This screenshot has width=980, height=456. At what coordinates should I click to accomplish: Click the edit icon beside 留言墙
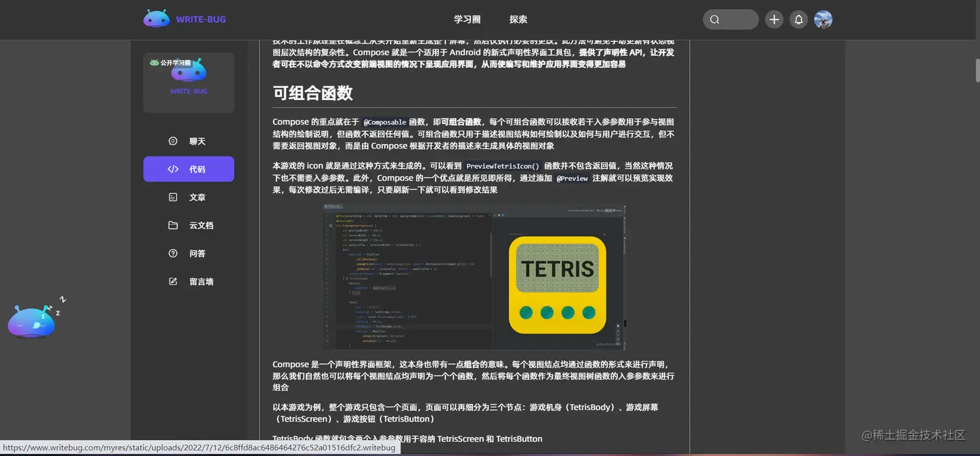[x=173, y=282]
